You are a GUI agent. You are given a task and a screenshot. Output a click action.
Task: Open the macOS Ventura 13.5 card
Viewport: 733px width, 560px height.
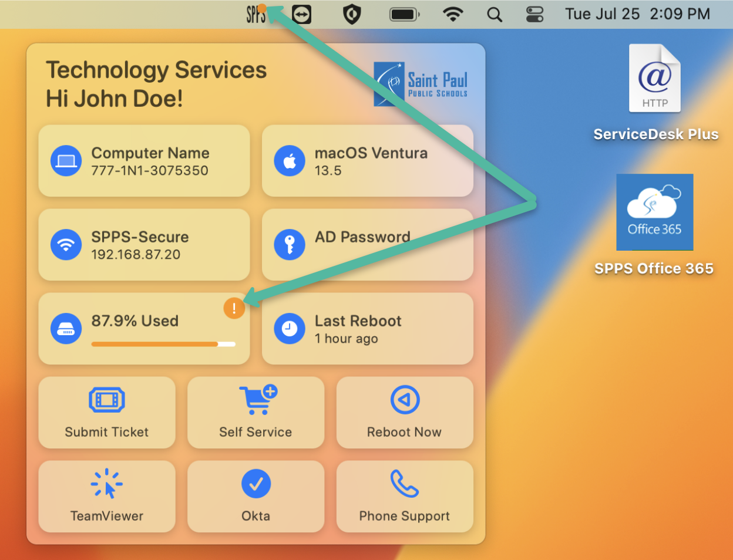368,161
